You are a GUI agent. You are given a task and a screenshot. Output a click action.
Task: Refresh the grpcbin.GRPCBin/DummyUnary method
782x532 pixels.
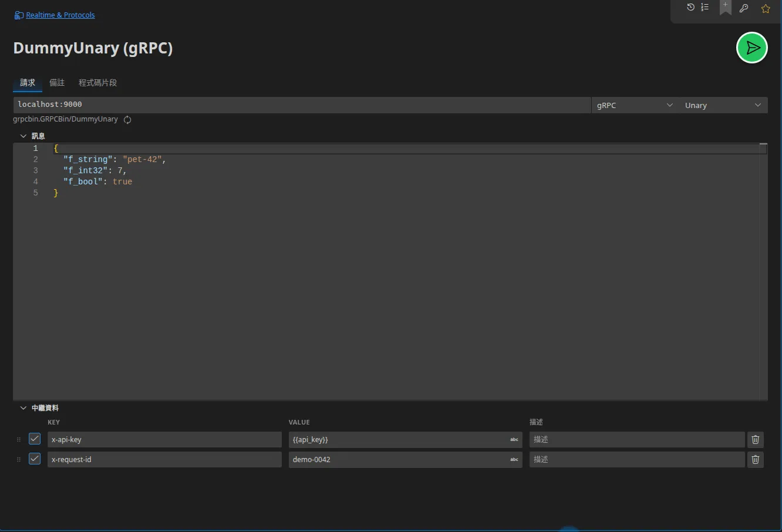click(127, 120)
